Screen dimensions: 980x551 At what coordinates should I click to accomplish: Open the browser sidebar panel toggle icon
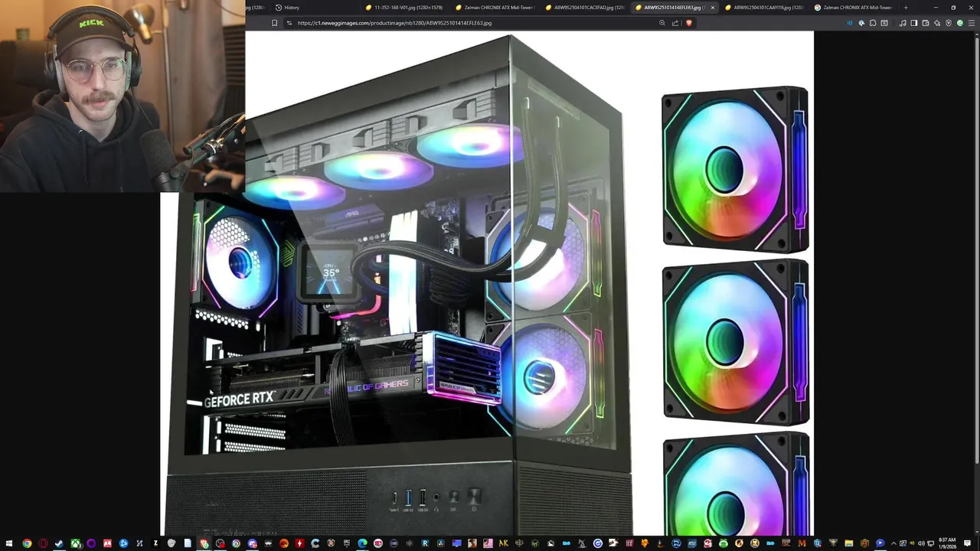[x=914, y=23]
